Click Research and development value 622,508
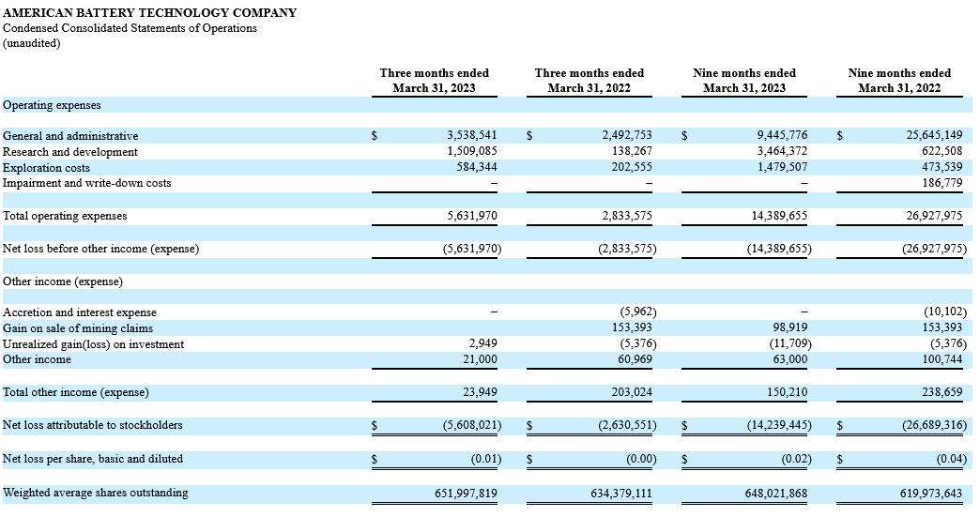This screenshot has height=517, width=980. (x=942, y=151)
